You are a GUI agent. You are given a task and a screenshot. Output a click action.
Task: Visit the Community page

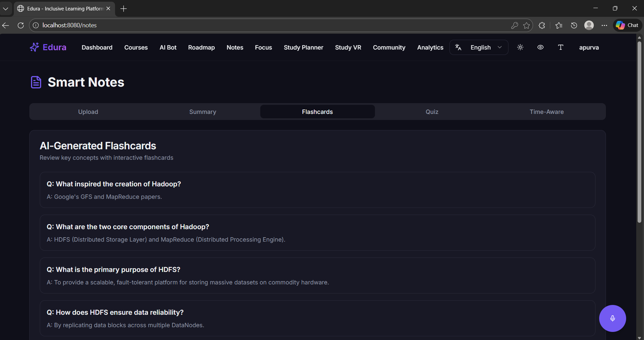[x=389, y=48]
